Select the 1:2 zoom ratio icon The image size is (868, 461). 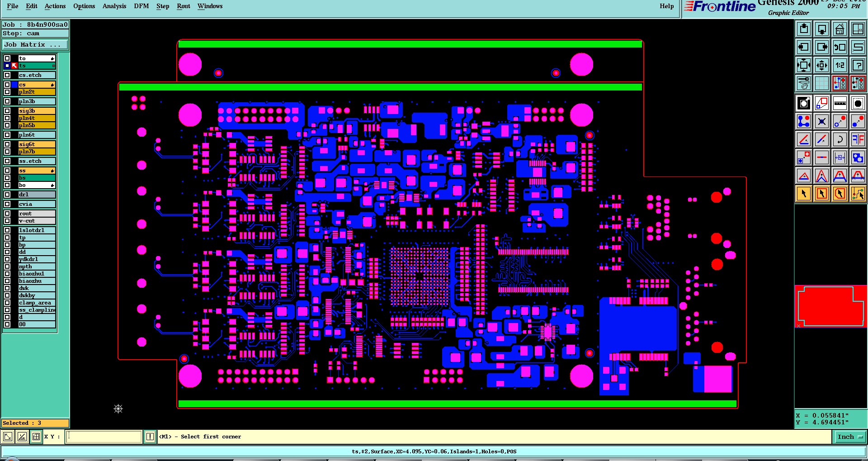click(x=840, y=65)
